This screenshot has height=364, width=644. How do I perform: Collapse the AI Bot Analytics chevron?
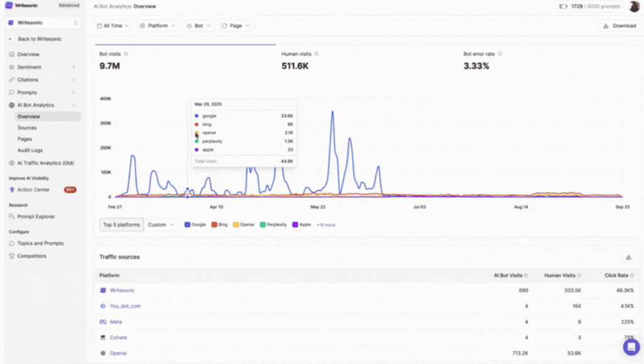pyautogui.click(x=74, y=105)
